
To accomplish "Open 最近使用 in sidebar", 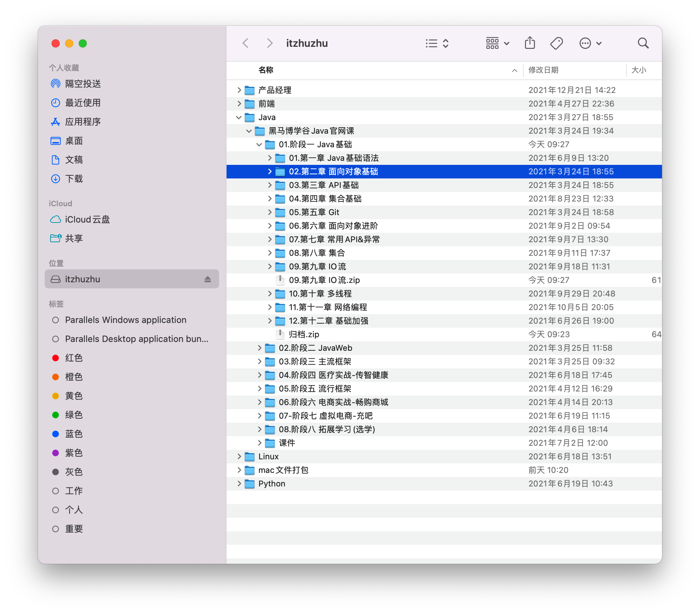I will [x=132, y=102].
